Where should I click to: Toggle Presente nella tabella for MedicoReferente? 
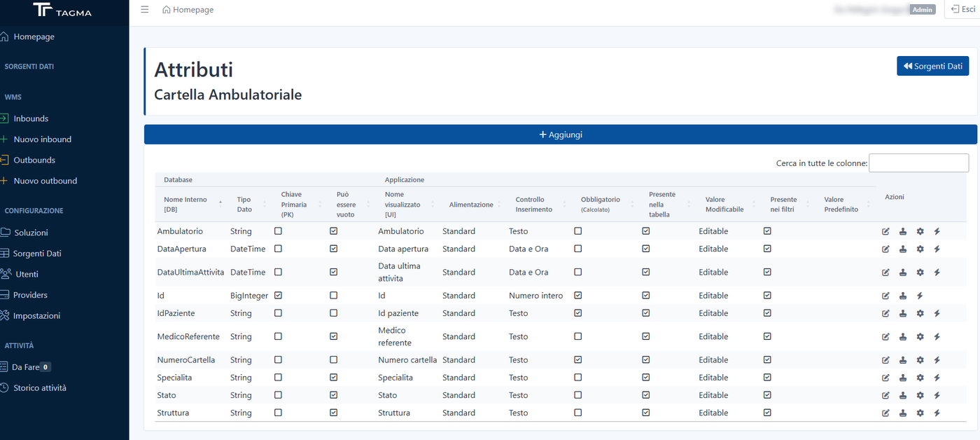(x=646, y=336)
